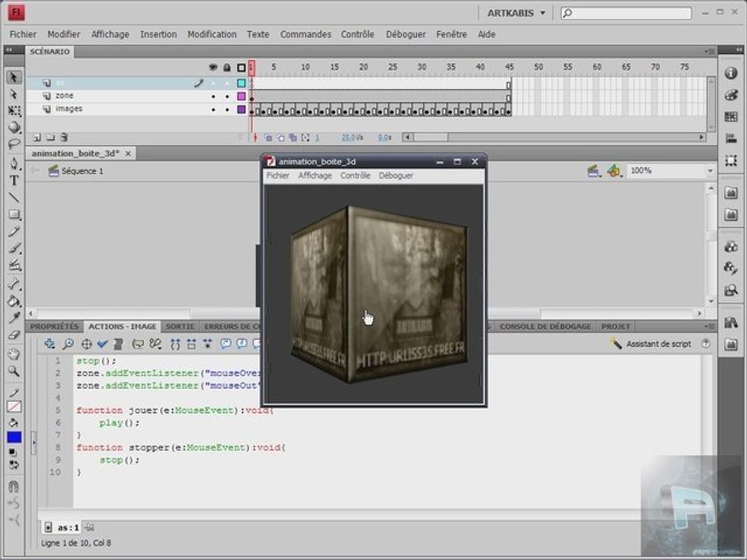Open the Fichier menu in main window
The height and width of the screenshot is (560, 747).
23,34
